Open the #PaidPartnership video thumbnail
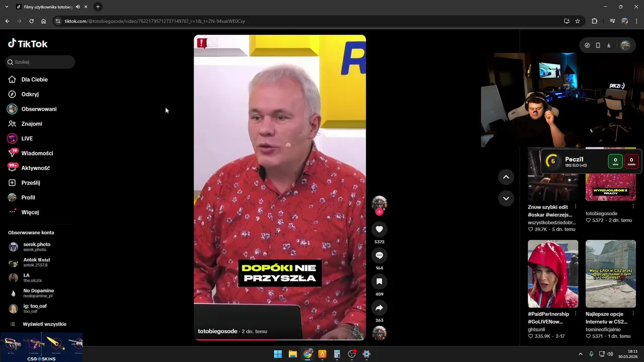 pos(553,274)
